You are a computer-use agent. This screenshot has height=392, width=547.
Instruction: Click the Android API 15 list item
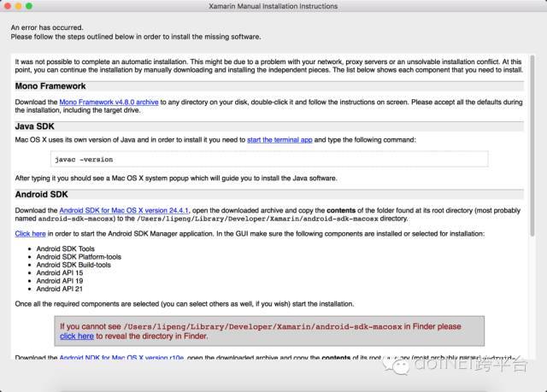[x=60, y=272]
